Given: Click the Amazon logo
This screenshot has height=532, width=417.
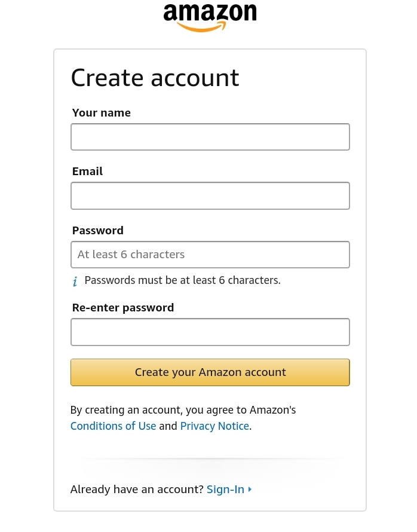Looking at the screenshot, I should (x=210, y=17).
